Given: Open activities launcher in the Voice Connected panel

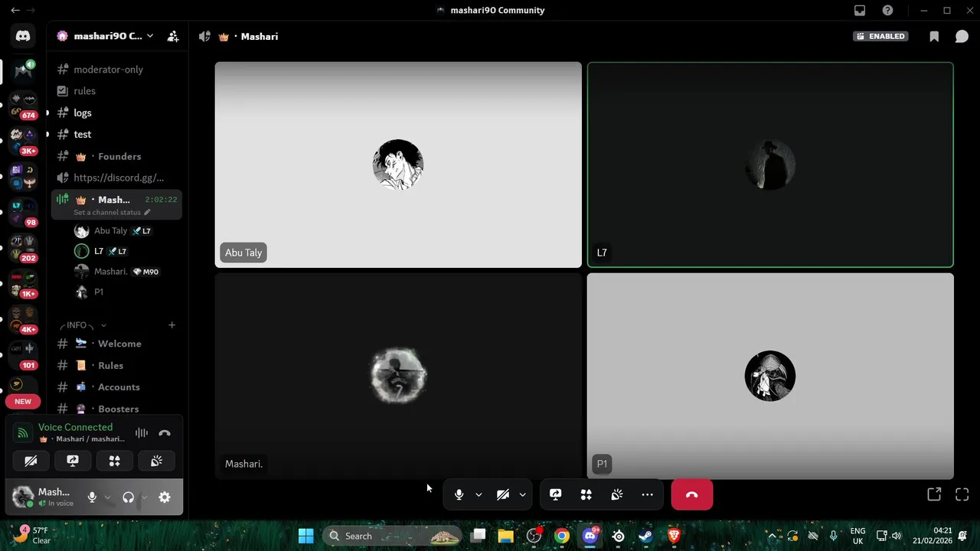Looking at the screenshot, I should click(115, 461).
